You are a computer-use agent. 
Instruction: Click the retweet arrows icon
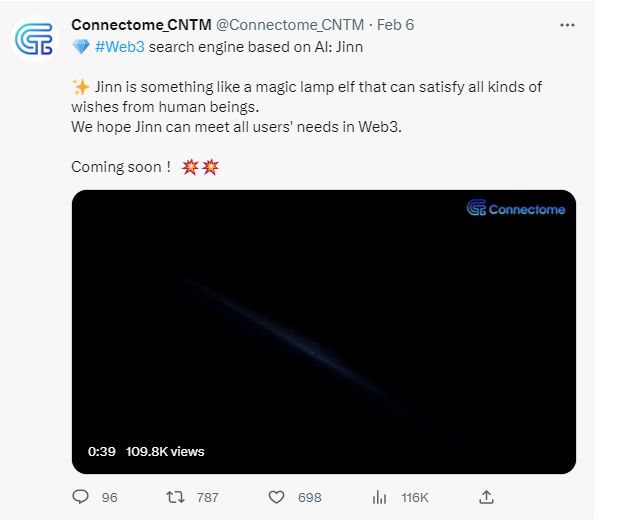click(x=174, y=497)
